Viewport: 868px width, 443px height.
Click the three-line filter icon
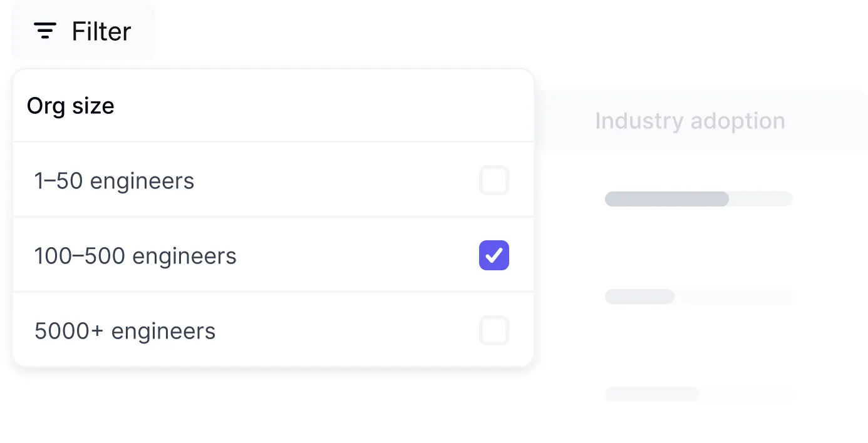[45, 31]
